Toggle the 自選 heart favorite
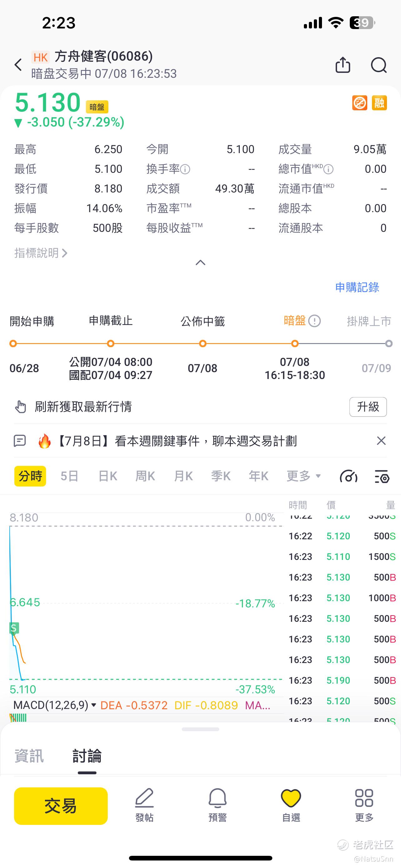The height and width of the screenshot is (868, 401). coord(291,798)
